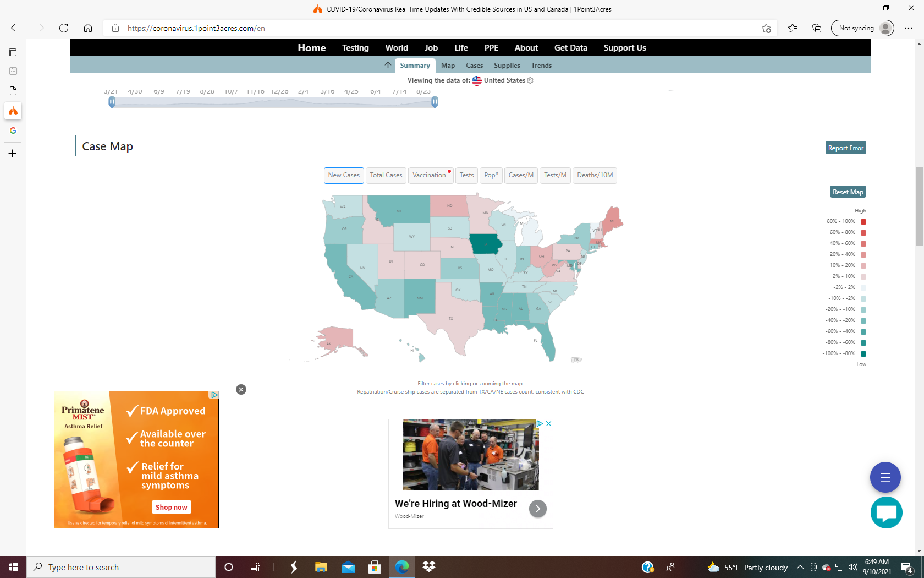Select Pop map mode
This screenshot has height=578, width=924.
pos(491,175)
